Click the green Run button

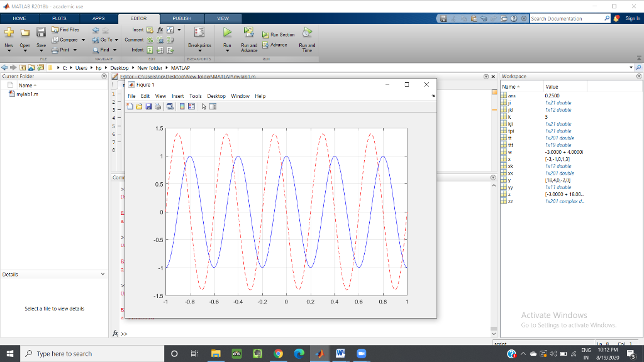click(x=228, y=33)
